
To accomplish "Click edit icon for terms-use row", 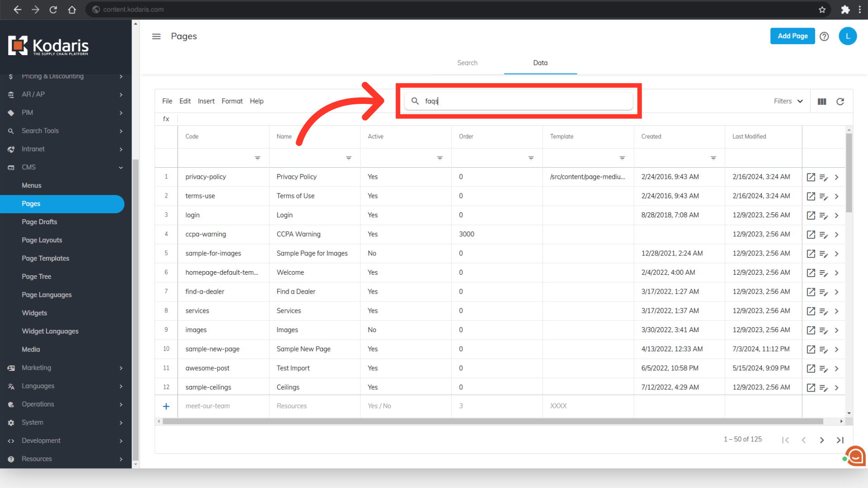I will click(823, 197).
